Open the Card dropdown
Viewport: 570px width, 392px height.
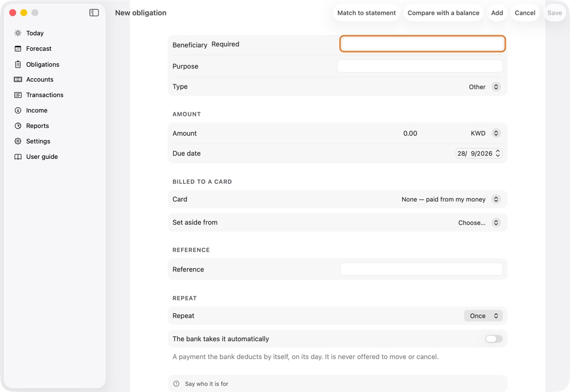click(x=451, y=199)
